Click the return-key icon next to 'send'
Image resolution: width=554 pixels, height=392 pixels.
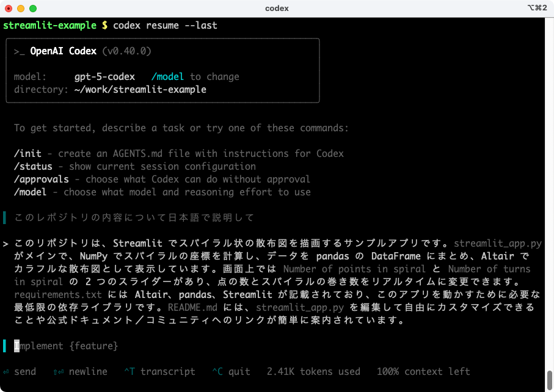pyautogui.click(x=5, y=371)
